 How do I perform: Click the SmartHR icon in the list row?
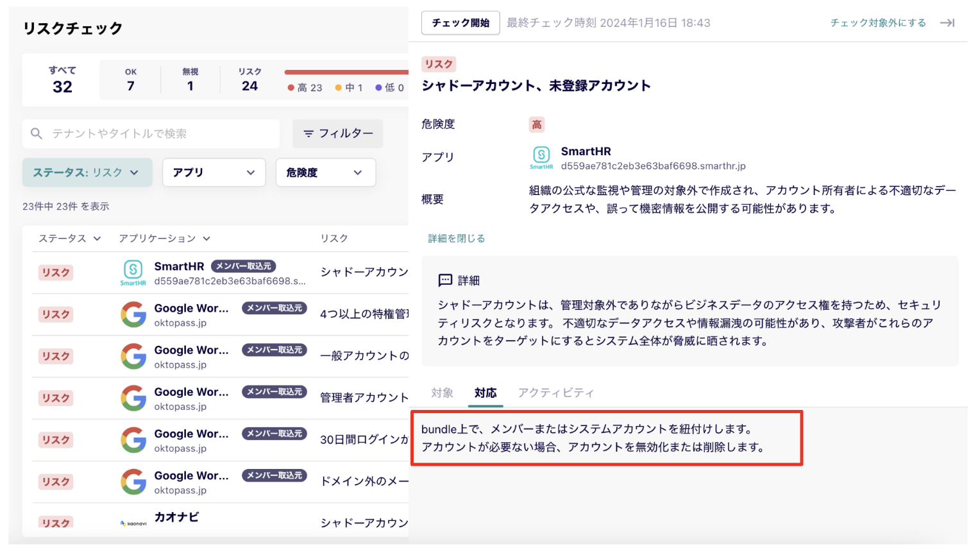[133, 272]
